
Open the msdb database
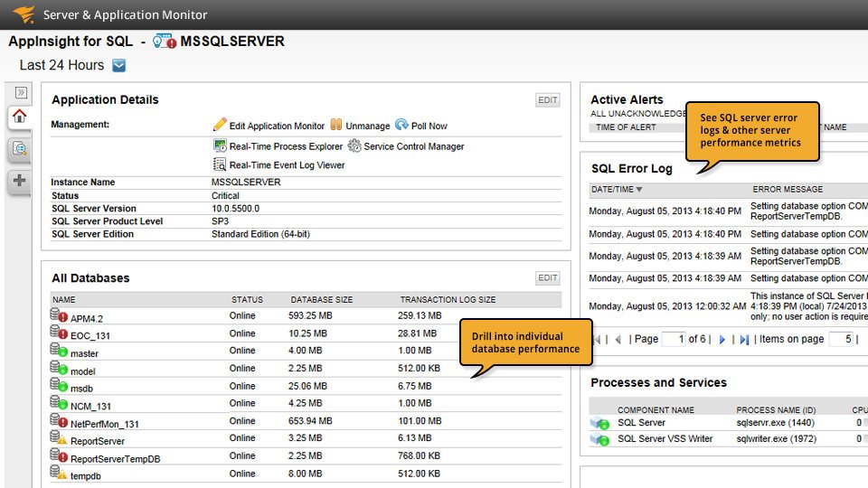pyautogui.click(x=82, y=389)
